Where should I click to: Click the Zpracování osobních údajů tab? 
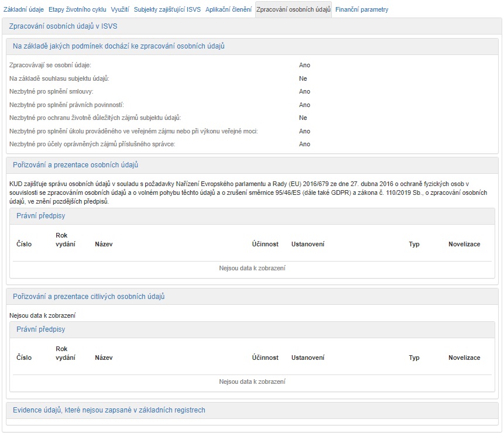pyautogui.click(x=293, y=9)
